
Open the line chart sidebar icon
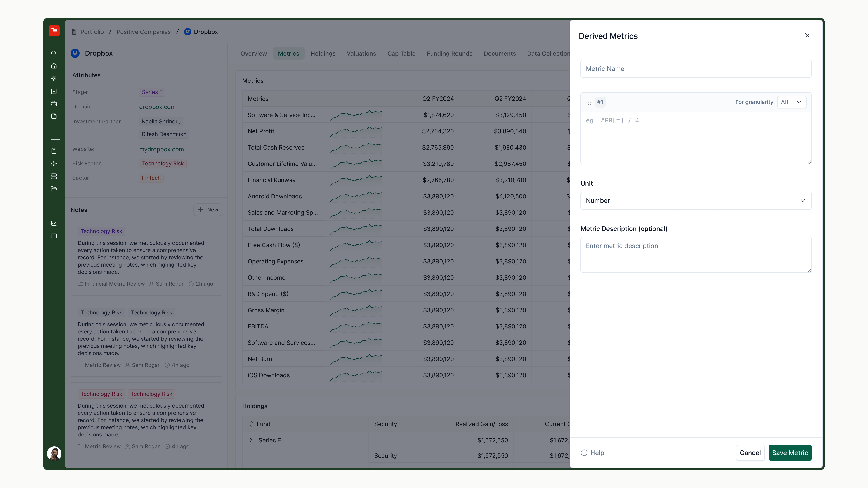click(54, 223)
